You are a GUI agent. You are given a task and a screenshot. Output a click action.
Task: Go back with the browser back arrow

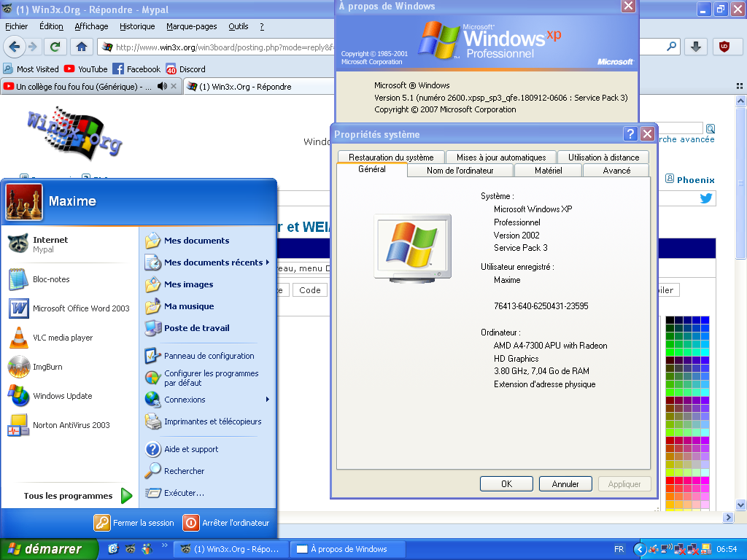(15, 47)
